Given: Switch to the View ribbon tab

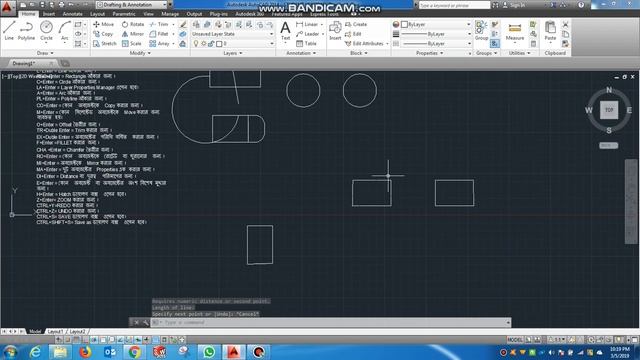Looking at the screenshot, I should [148, 14].
